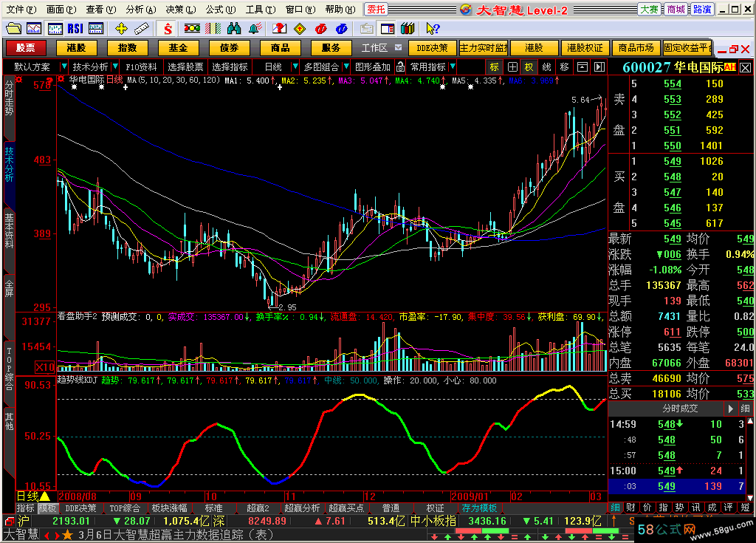Click the 选择股票 button
The height and width of the screenshot is (543, 756).
185,66
